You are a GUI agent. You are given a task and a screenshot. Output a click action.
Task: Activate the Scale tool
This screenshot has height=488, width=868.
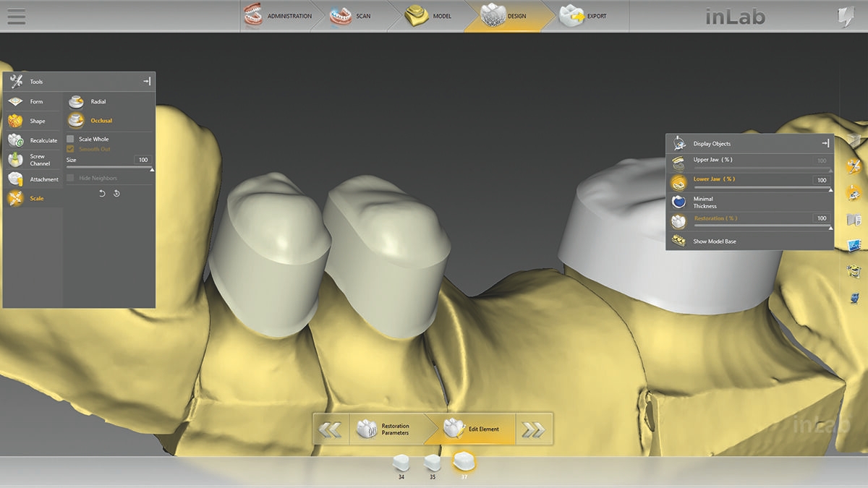pos(33,199)
